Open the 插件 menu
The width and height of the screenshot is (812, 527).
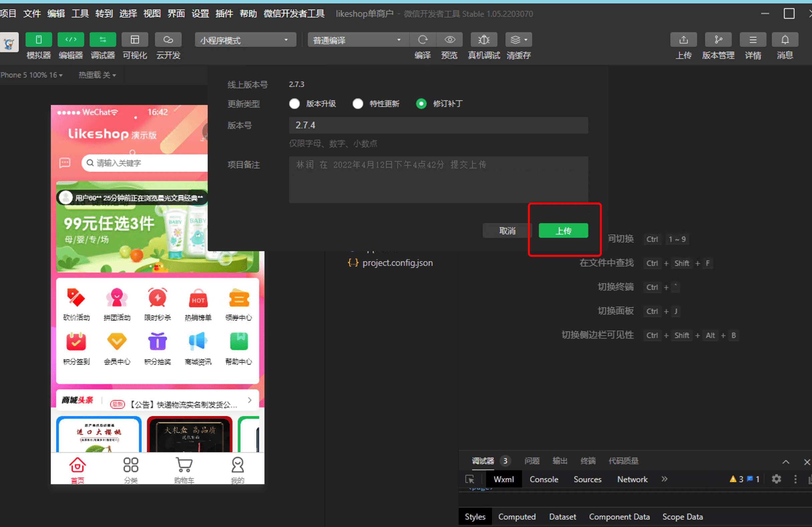pyautogui.click(x=224, y=14)
